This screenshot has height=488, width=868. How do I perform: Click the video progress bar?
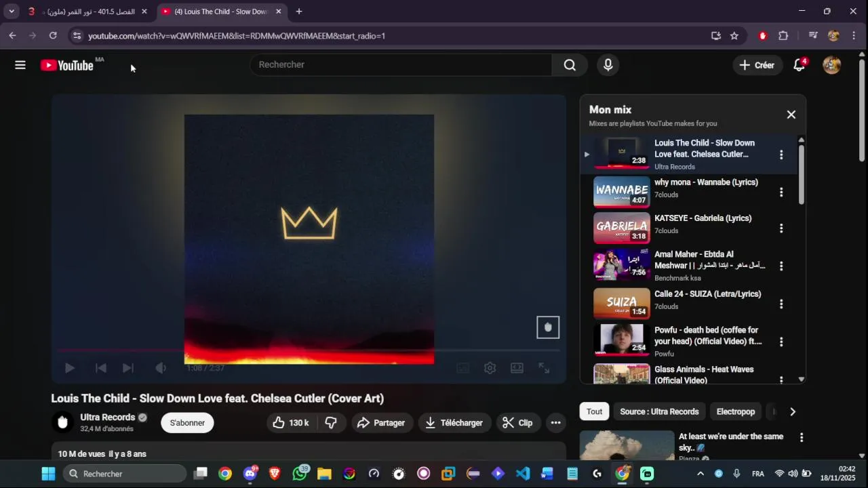(309, 350)
